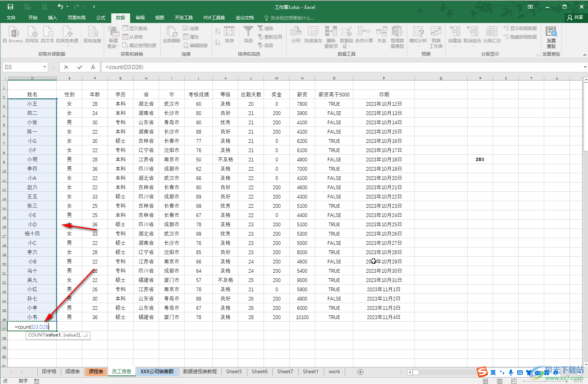Switch to the Insert ribbon tab
Image resolution: width=588 pixels, height=384 pixels.
tap(53, 18)
